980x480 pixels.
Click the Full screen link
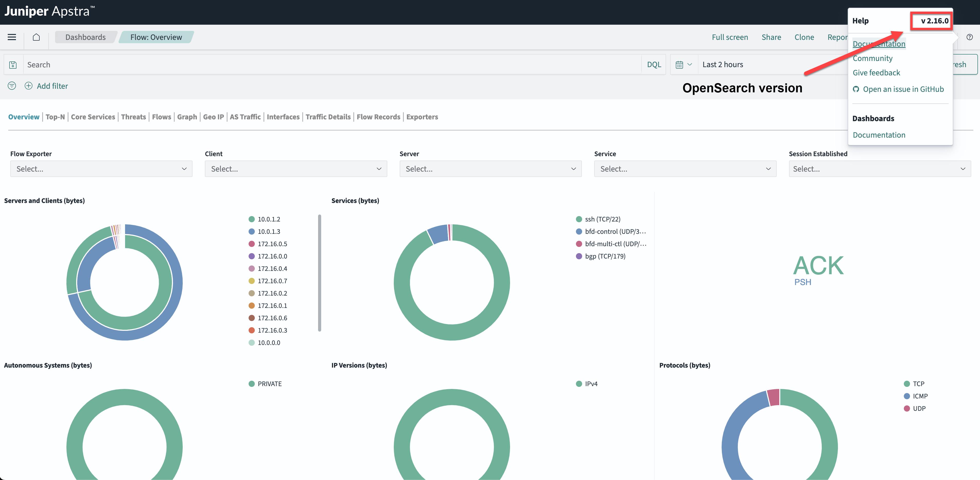click(x=730, y=37)
